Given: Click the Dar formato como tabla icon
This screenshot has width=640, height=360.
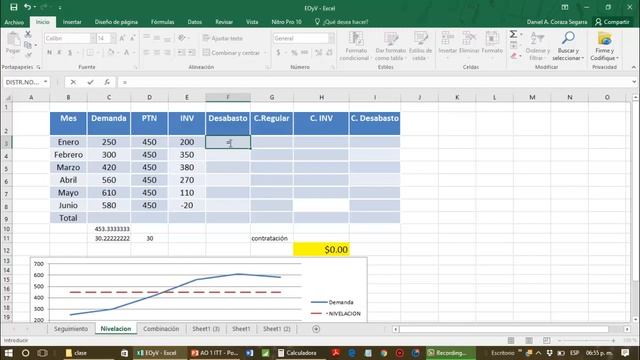Looking at the screenshot, I should (x=391, y=39).
